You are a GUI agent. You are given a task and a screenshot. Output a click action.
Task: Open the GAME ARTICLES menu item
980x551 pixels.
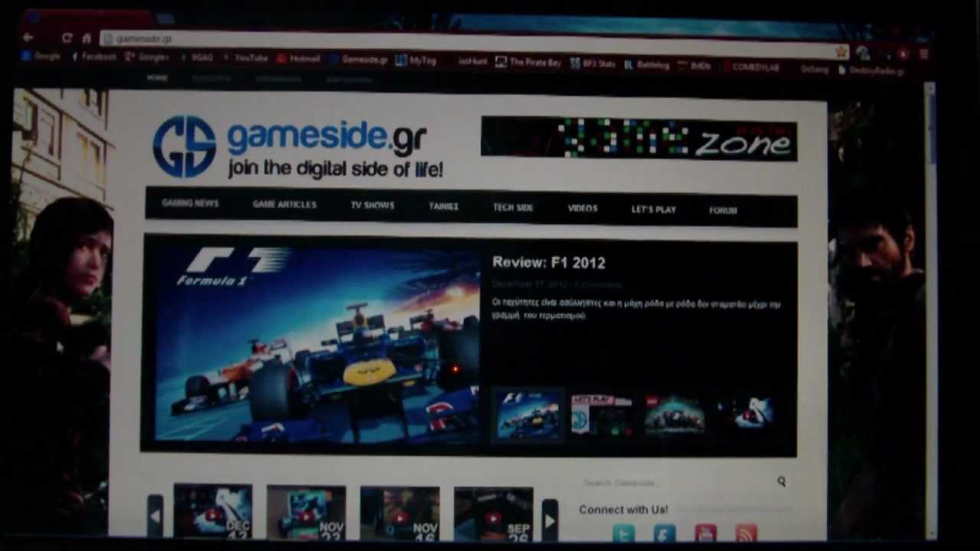tap(284, 205)
